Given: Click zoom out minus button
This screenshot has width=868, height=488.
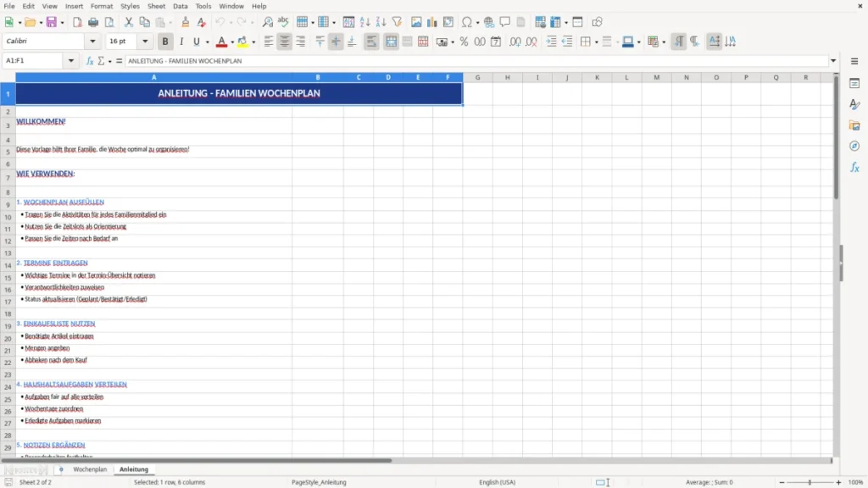Looking at the screenshot, I should (782, 482).
